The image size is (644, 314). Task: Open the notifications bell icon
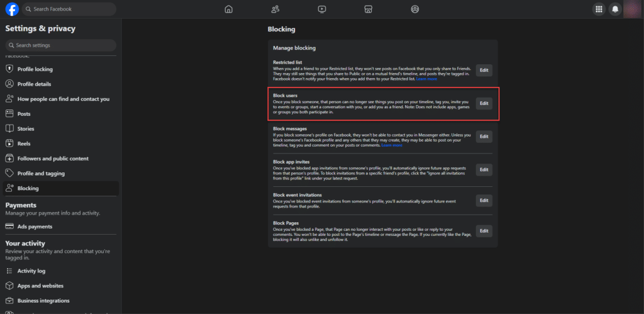615,9
